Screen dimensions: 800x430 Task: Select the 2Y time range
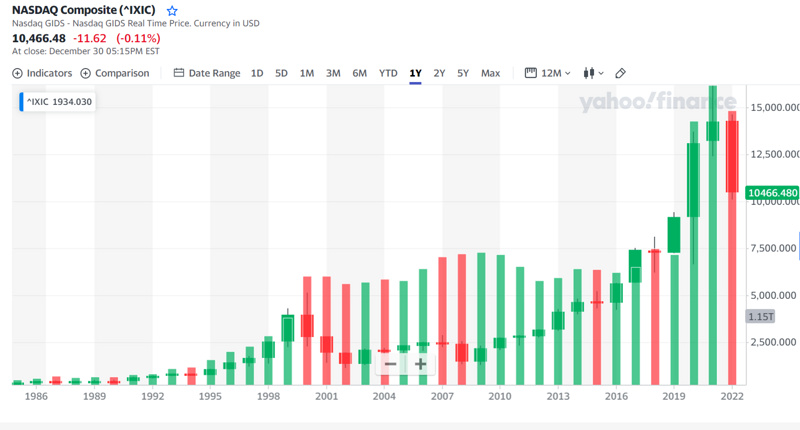439,73
